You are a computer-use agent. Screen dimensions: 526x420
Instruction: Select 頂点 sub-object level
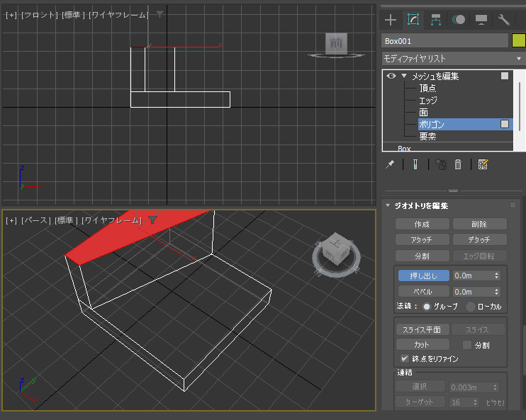point(427,88)
